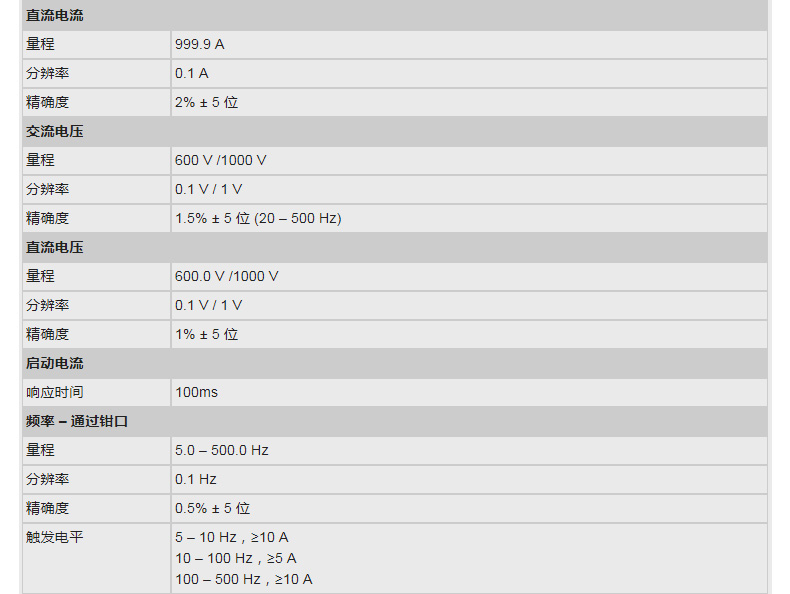Click the 启动电流 section header
Image resolution: width=790 pixels, height=594 pixels.
55,363
